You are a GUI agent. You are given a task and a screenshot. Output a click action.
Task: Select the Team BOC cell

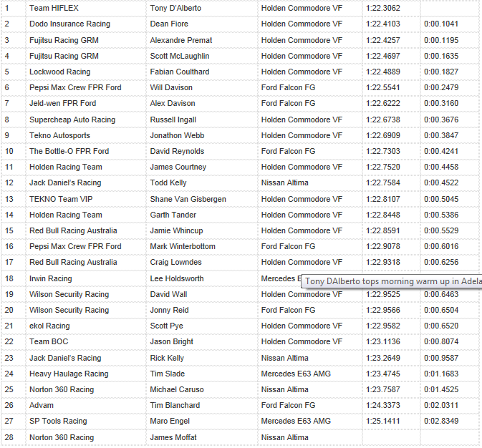point(49,341)
